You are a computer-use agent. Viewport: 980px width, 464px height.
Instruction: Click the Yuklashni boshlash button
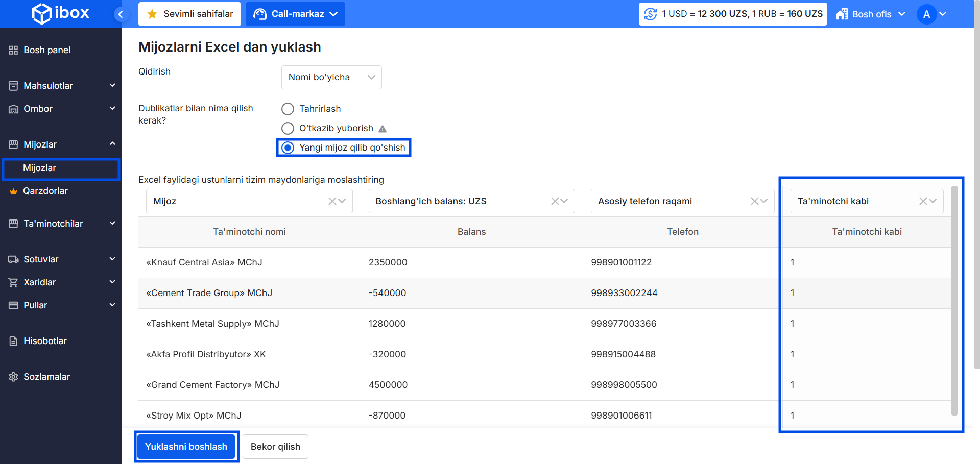(x=186, y=447)
